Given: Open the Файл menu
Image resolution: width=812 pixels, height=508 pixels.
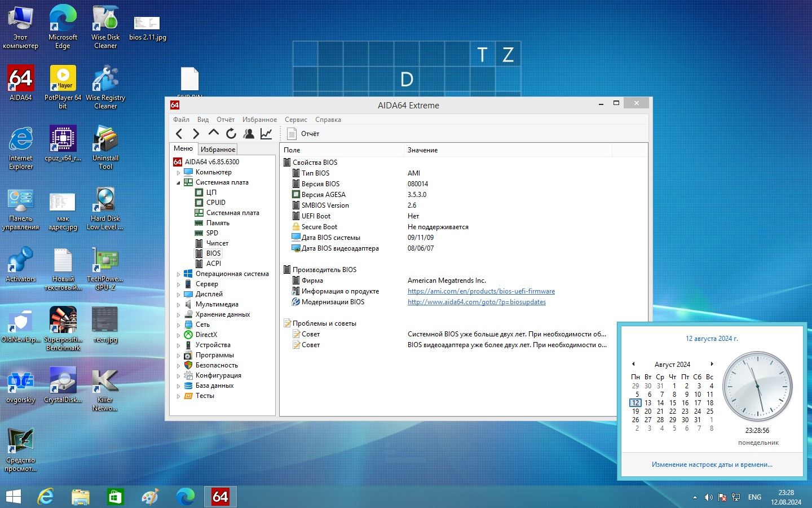Looking at the screenshot, I should pos(181,120).
